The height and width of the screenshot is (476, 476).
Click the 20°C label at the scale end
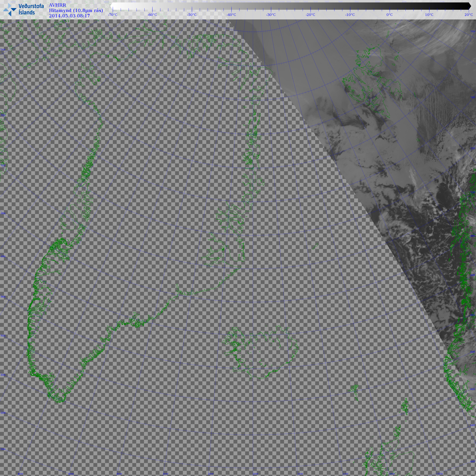(468, 15)
